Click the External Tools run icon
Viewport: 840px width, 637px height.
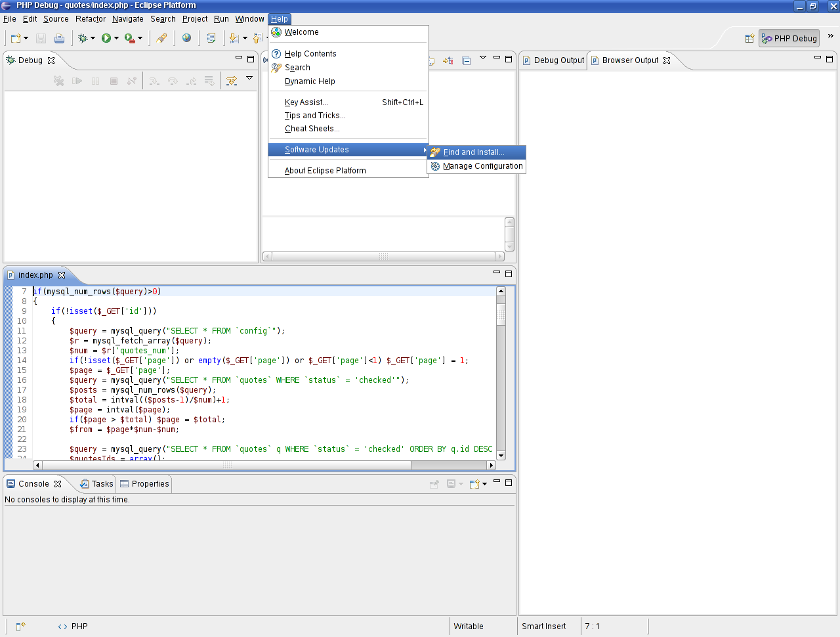coord(130,38)
